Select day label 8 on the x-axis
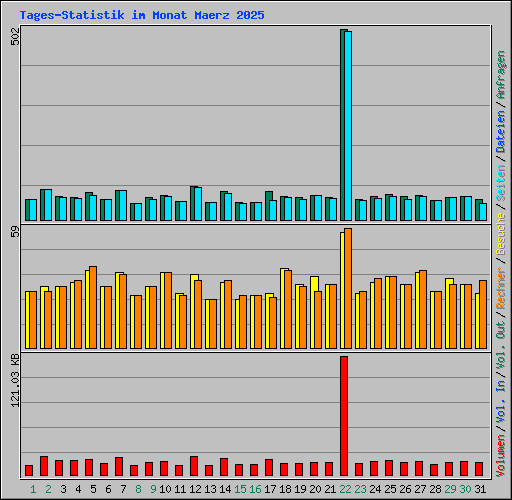 [138, 489]
